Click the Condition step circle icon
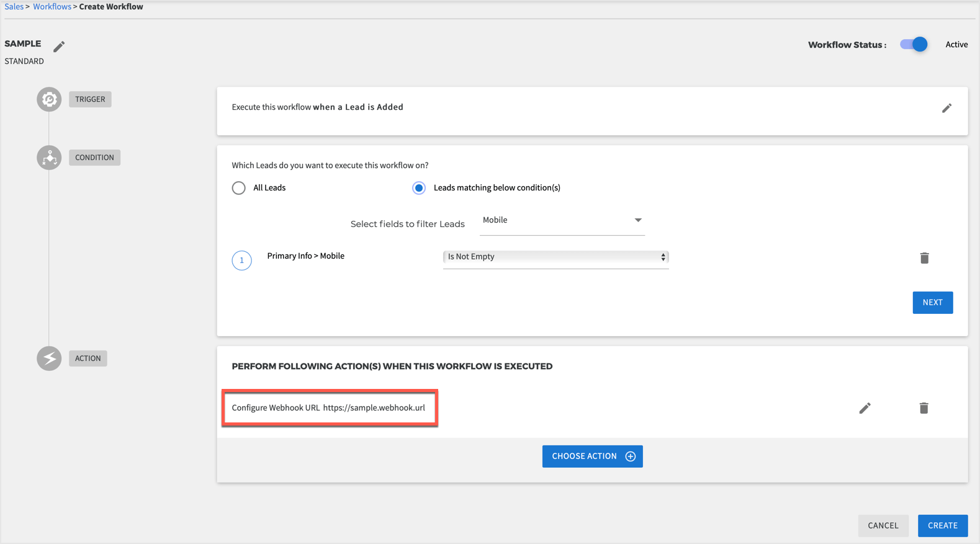This screenshot has width=980, height=544. 49,158
